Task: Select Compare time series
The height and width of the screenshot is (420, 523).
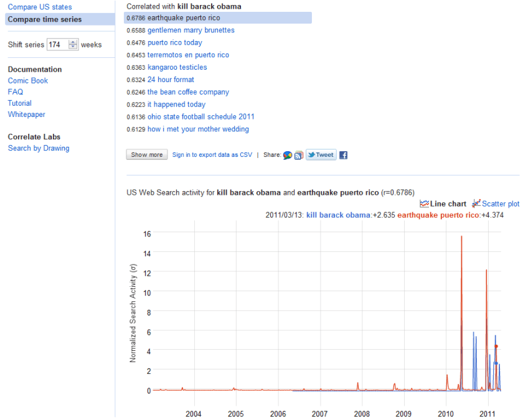Action: (x=45, y=20)
